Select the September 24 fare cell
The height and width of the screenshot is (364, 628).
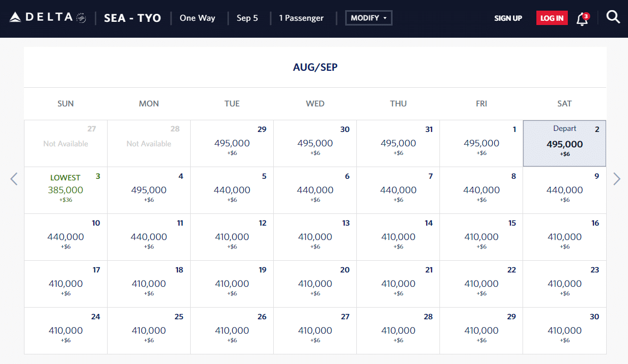(66, 330)
